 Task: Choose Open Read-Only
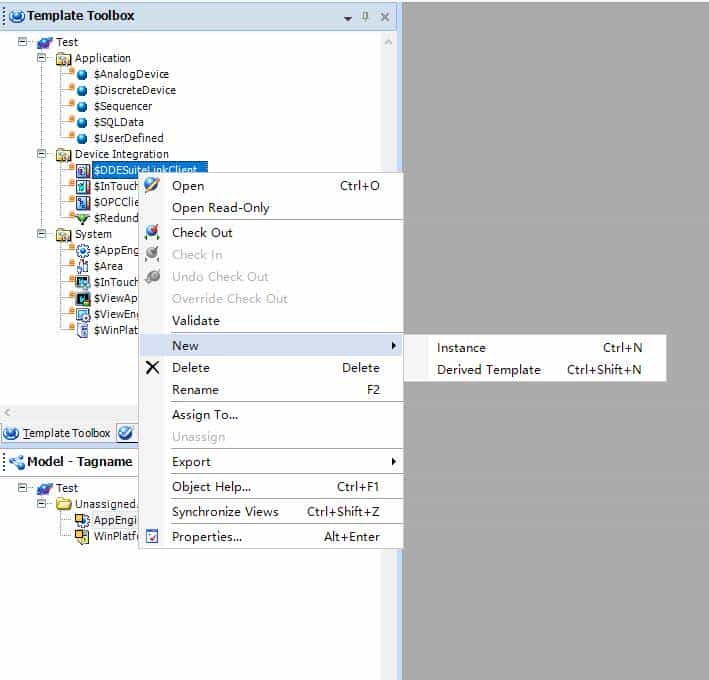pos(272,208)
